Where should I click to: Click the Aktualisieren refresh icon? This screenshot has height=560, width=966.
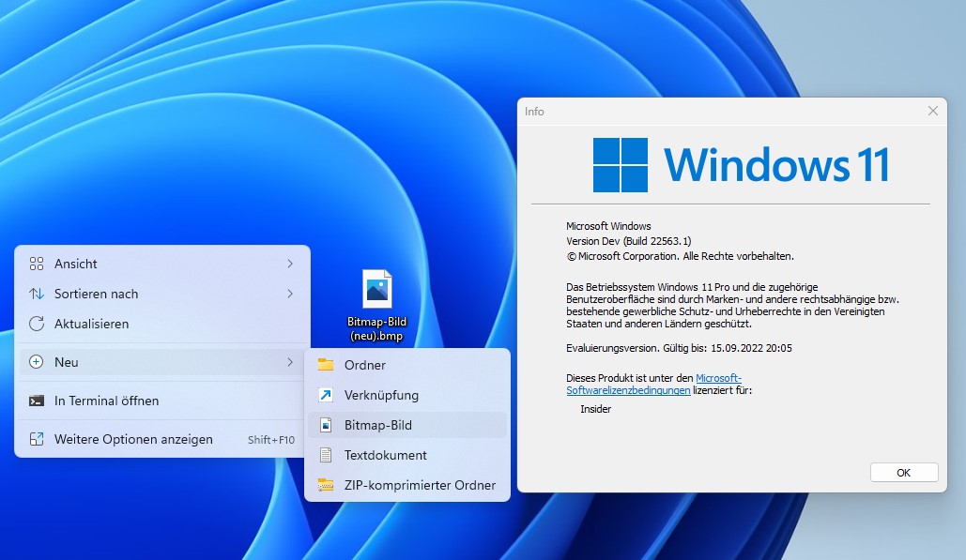(x=37, y=324)
